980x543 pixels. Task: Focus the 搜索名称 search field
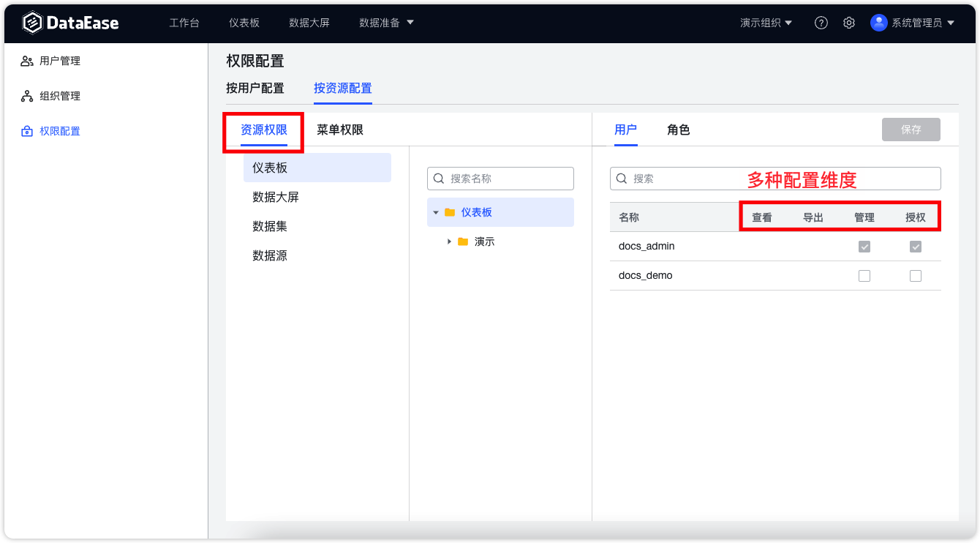pos(500,179)
